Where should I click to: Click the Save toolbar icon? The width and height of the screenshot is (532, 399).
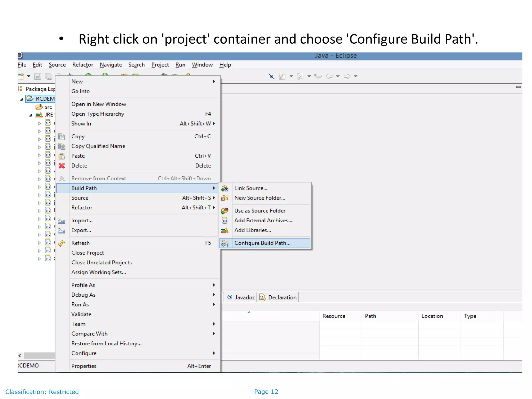click(x=38, y=76)
